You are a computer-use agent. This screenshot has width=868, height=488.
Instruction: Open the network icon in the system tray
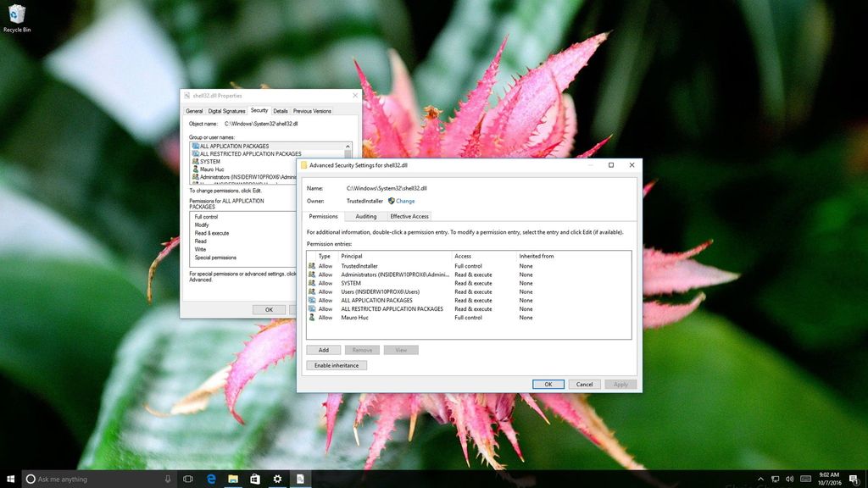point(776,478)
